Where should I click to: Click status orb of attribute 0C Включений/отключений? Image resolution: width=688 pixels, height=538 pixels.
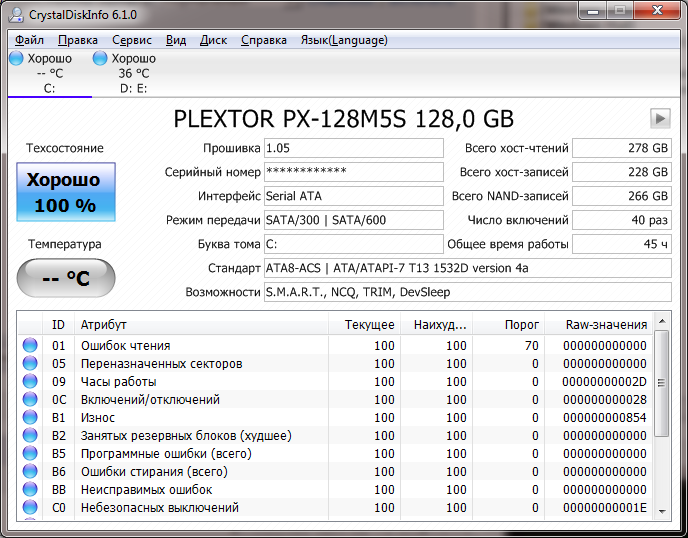(x=30, y=399)
